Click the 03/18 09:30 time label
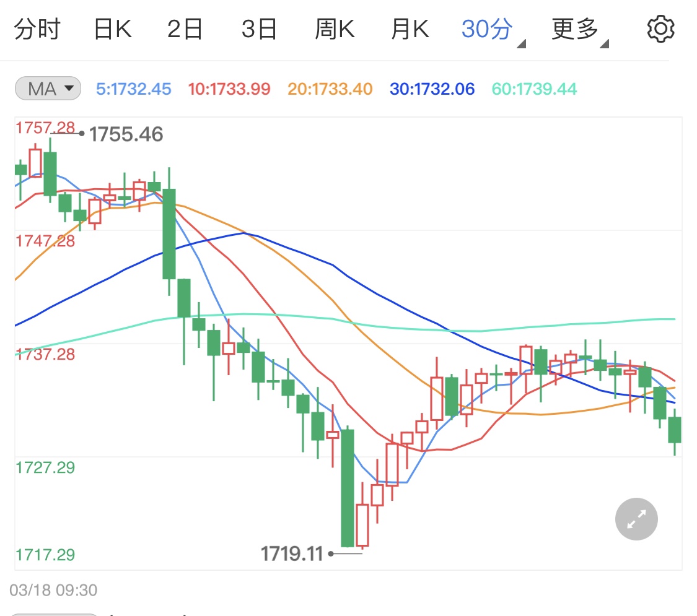The height and width of the screenshot is (616, 697). tap(53, 590)
